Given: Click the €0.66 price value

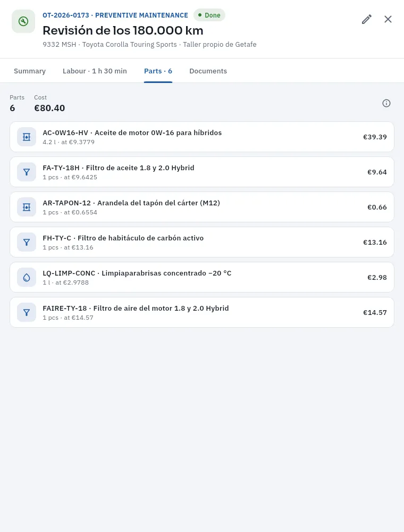Looking at the screenshot, I should pyautogui.click(x=377, y=207).
